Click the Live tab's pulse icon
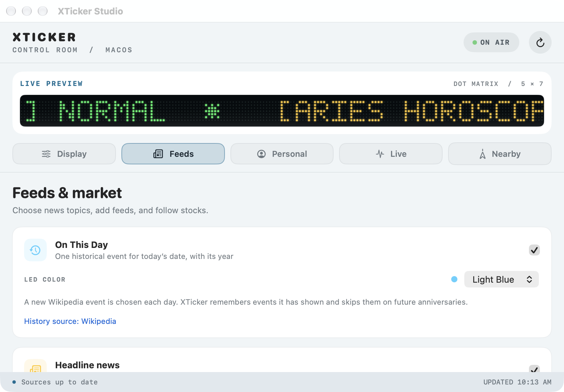Image resolution: width=564 pixels, height=392 pixels. (x=380, y=154)
